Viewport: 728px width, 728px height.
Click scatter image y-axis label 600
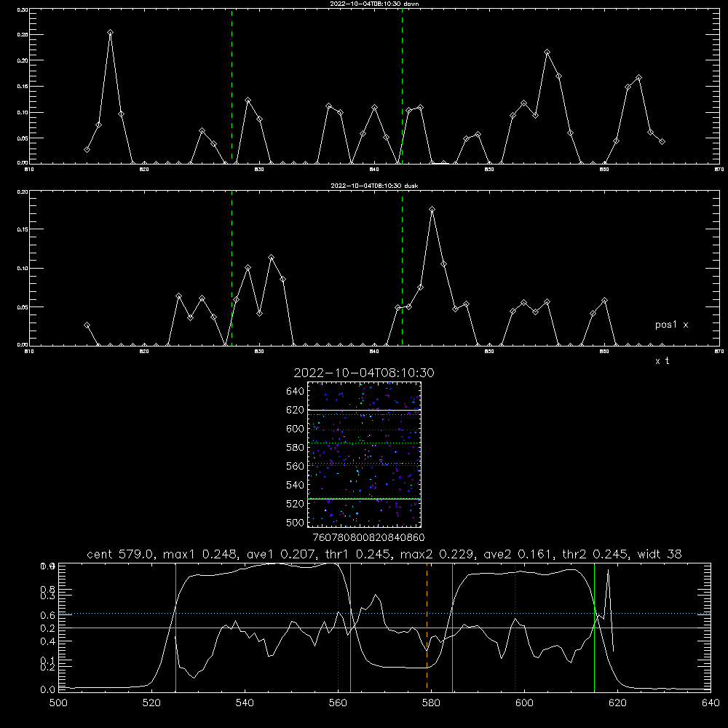pos(295,429)
